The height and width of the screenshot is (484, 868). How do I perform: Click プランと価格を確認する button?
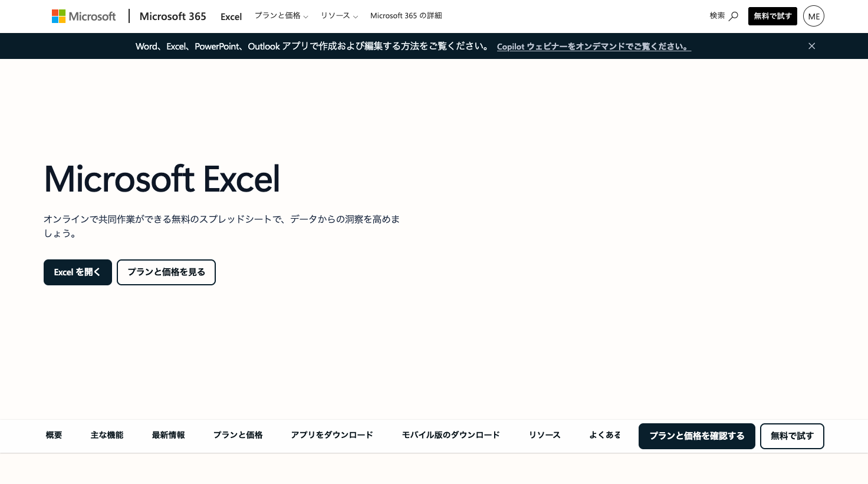coord(697,436)
